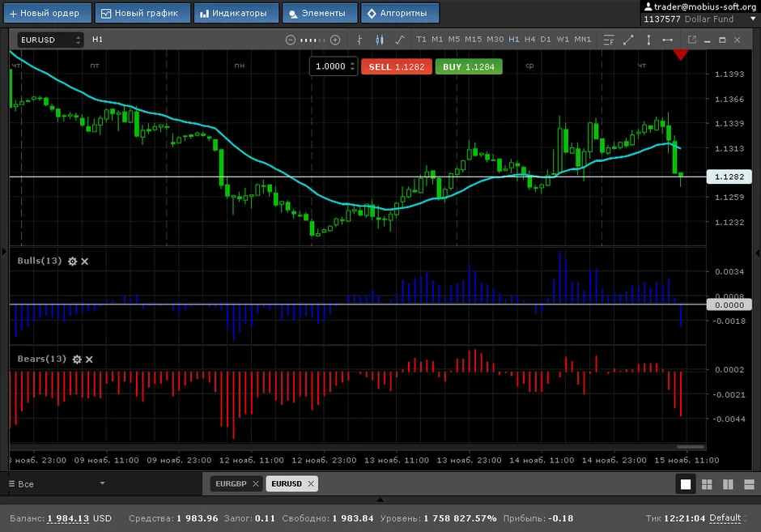The image size is (761, 532).
Task: Select the vertical line drawing tool
Action: [x=648, y=40]
